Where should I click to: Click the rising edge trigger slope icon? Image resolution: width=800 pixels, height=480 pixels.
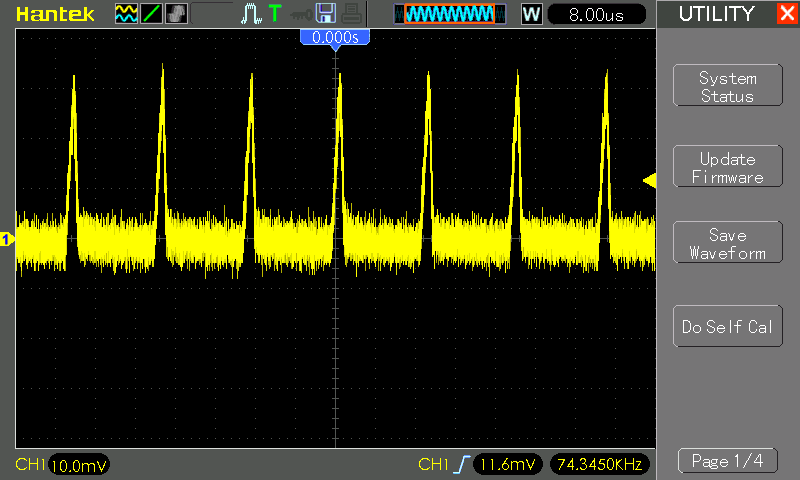tap(461, 464)
